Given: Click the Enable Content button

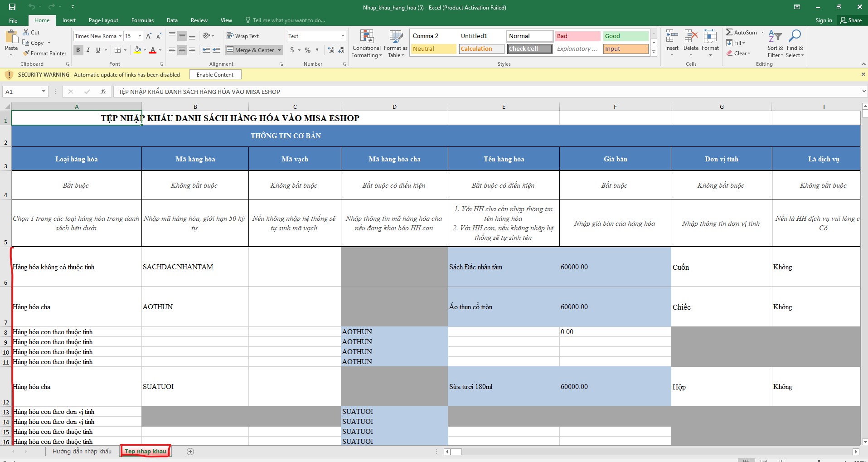Looking at the screenshot, I should point(215,75).
